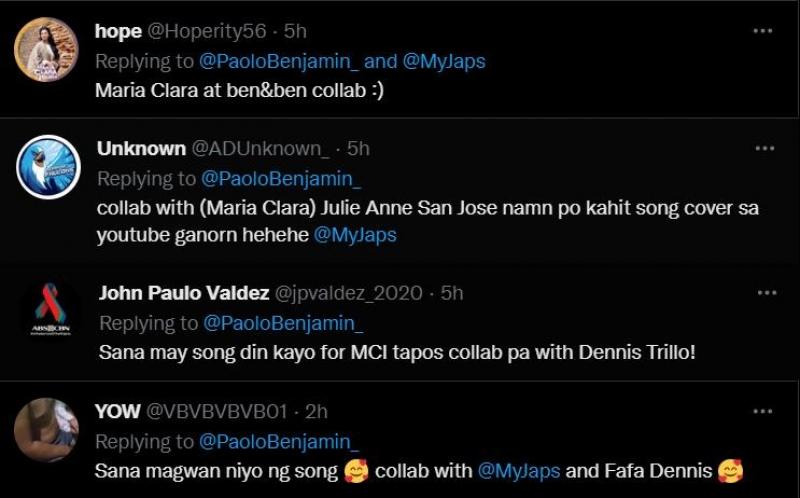Click @PaoloBenjamin_ in John Paulo's reply header
800x498 pixels.
pyautogui.click(x=281, y=324)
